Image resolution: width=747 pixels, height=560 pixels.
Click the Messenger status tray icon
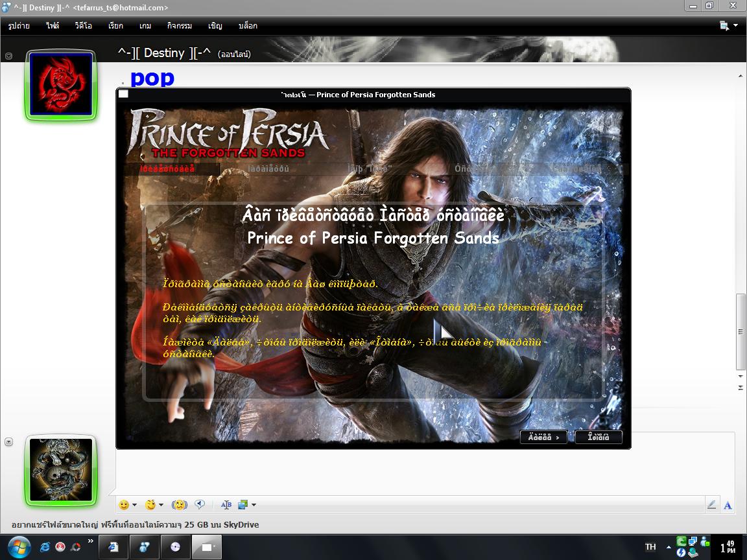(x=704, y=541)
